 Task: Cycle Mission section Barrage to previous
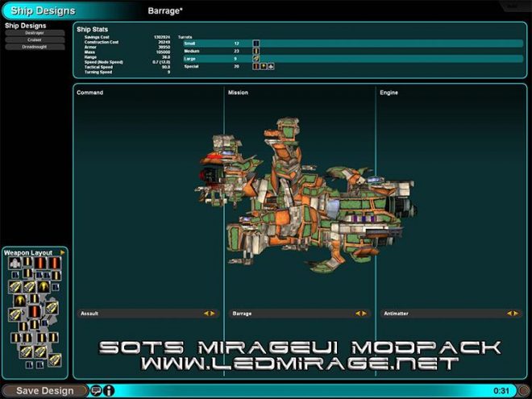[358, 314]
